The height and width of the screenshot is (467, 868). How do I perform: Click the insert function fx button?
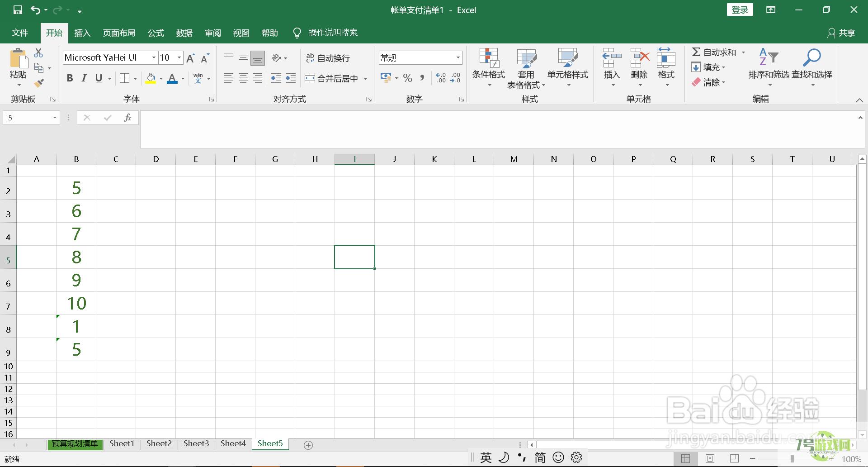127,118
